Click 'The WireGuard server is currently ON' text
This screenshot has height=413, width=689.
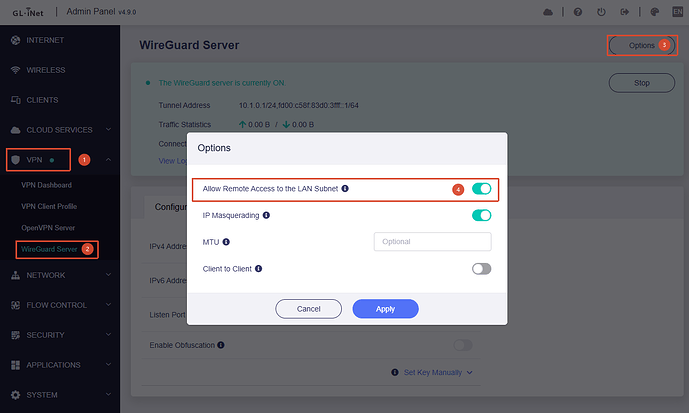(x=222, y=83)
